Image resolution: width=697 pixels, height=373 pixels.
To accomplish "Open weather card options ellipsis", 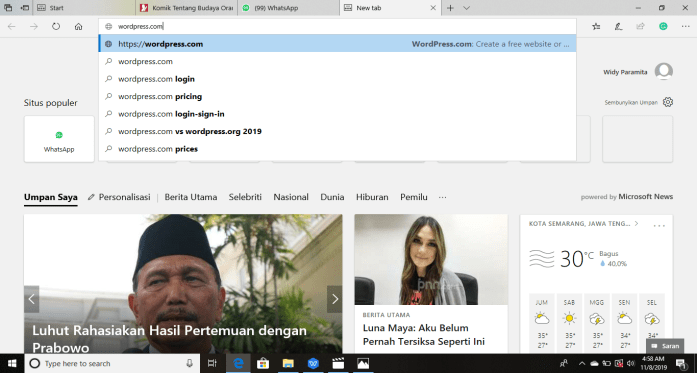I will 659,226.
